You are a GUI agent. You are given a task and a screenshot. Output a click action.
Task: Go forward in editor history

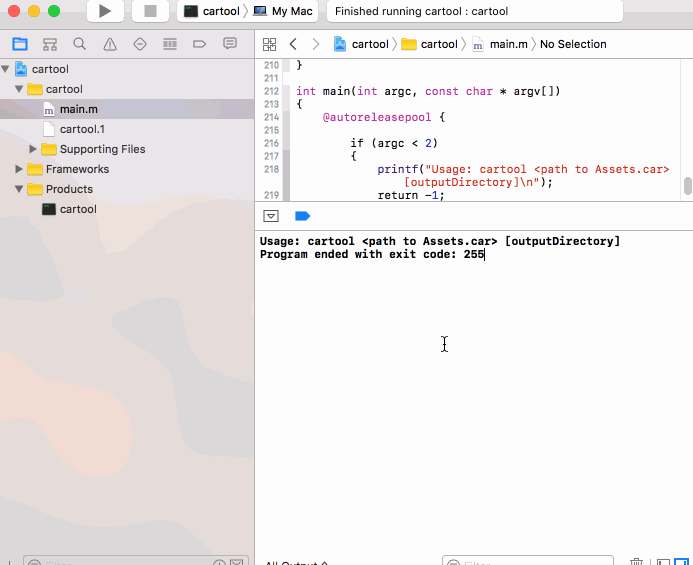coord(316,44)
